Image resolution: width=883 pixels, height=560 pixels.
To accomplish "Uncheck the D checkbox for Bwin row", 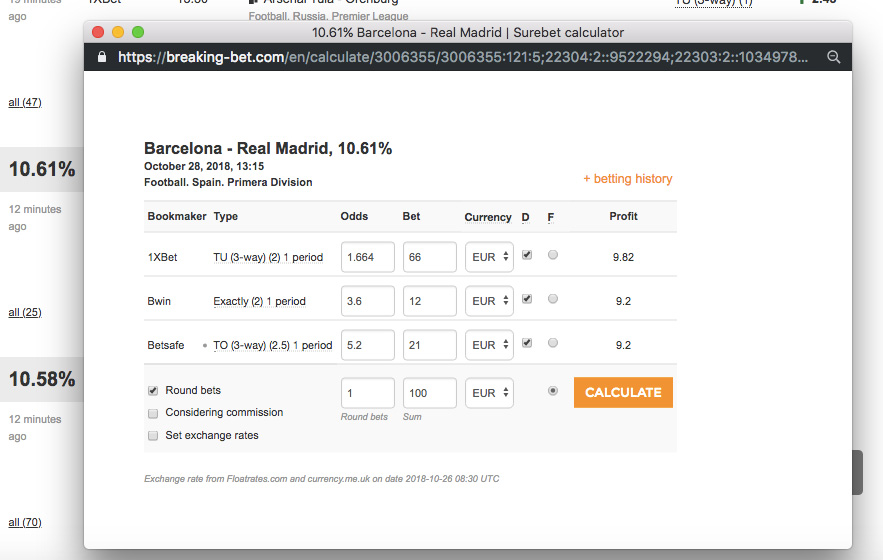I will (527, 299).
